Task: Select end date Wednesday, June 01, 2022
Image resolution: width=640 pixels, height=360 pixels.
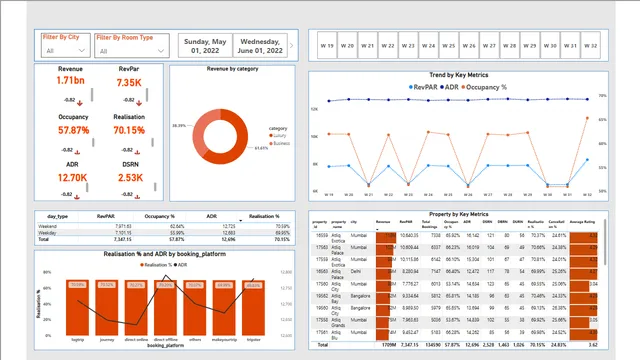Action: coord(260,46)
